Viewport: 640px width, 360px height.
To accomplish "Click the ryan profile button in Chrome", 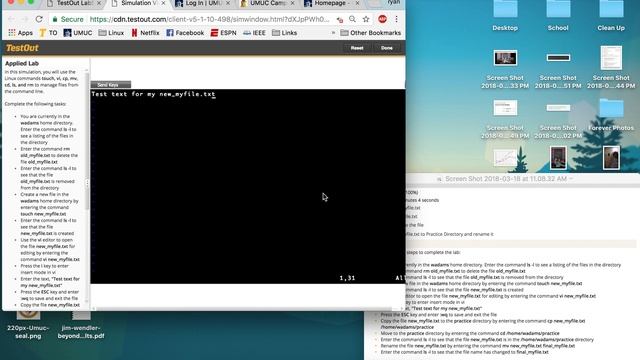I will (393, 2).
